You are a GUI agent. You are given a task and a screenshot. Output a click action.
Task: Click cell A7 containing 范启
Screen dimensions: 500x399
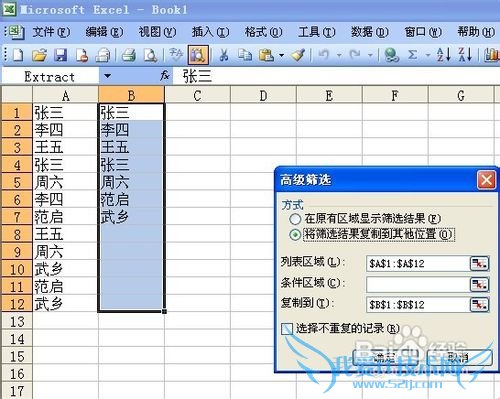point(65,217)
